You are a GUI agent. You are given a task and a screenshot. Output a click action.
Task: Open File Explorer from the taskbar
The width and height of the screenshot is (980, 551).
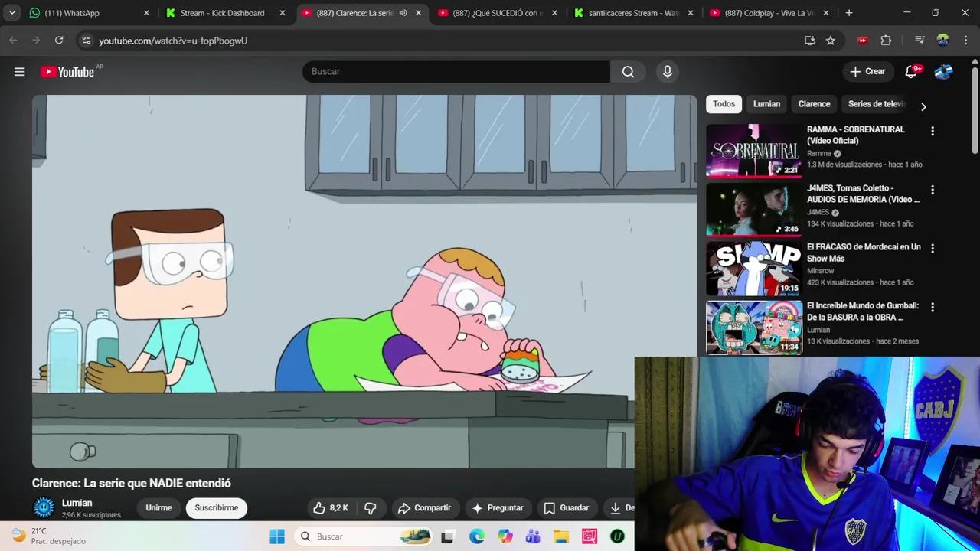tap(561, 536)
